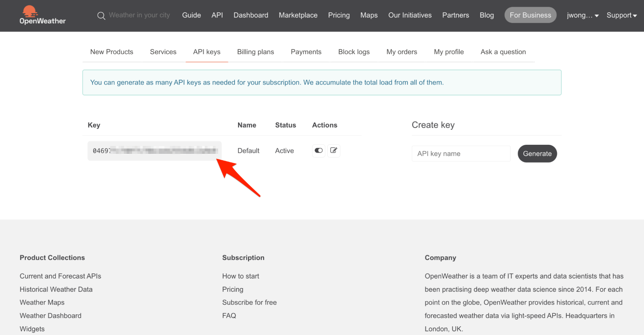Viewport: 644px width, 335px height.
Task: Switch to the Billing plans tab
Action: (x=255, y=52)
